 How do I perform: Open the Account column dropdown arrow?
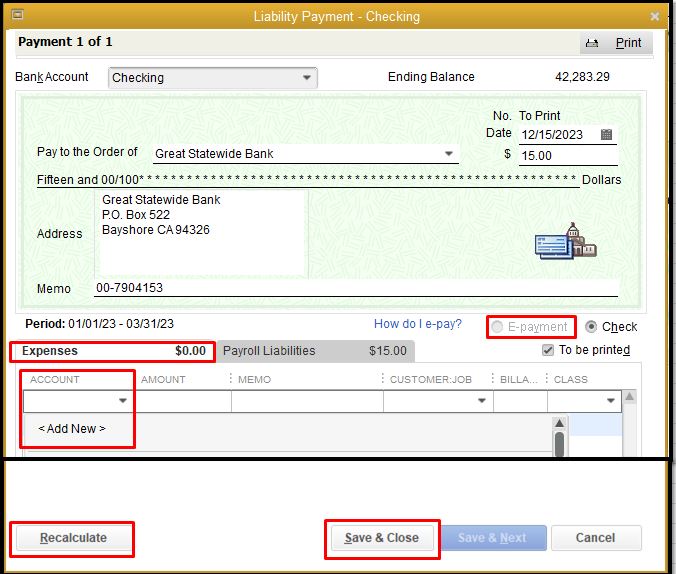click(x=123, y=401)
